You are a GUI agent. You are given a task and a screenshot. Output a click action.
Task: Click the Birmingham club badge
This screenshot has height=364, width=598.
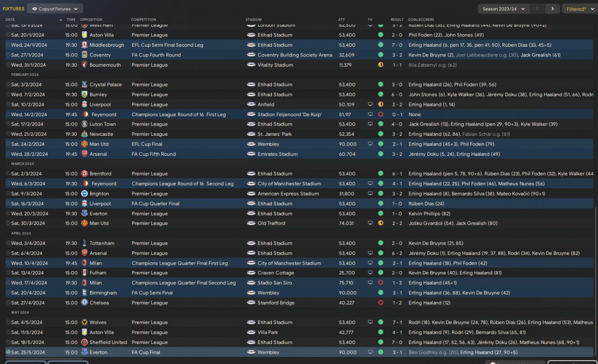point(85,293)
